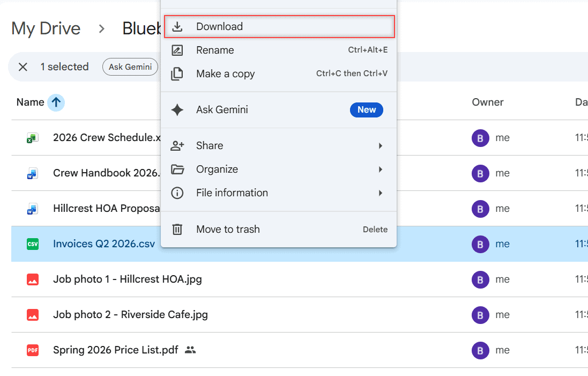This screenshot has width=588, height=376.
Task: Click the Gemini sparkle icon
Action: click(177, 109)
